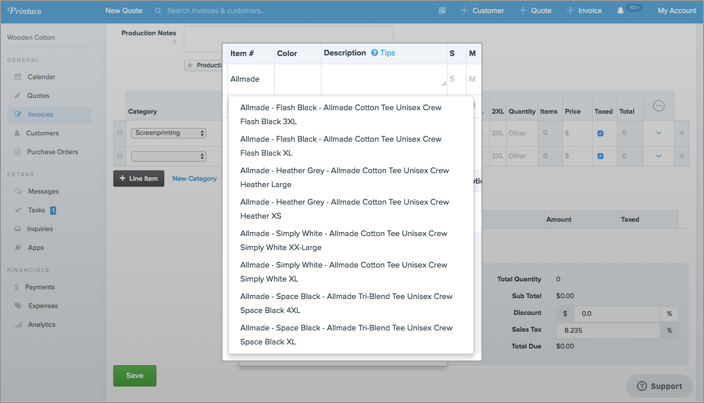Click the Messages chat icon
Viewport: 704px width, 403px height.
(18, 191)
